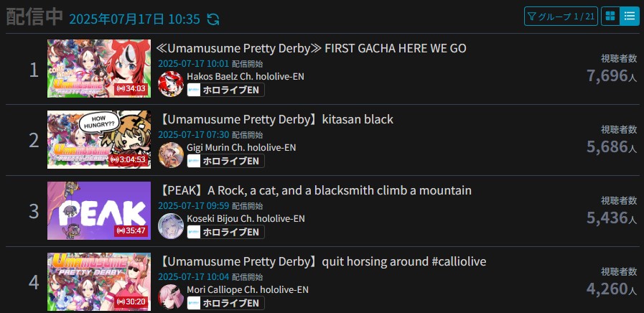This screenshot has height=313, width=644.
Task: Open the kitasan black stream title
Action: coord(275,120)
